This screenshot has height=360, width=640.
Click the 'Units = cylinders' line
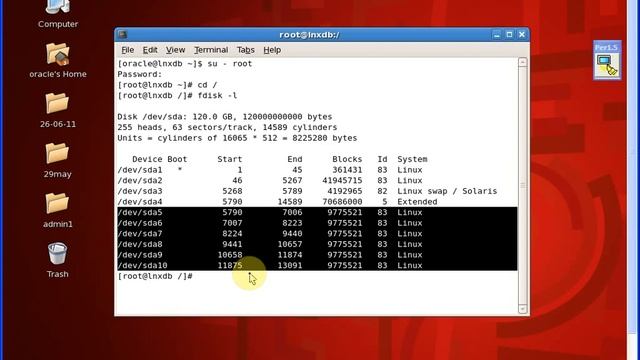[x=237, y=138]
